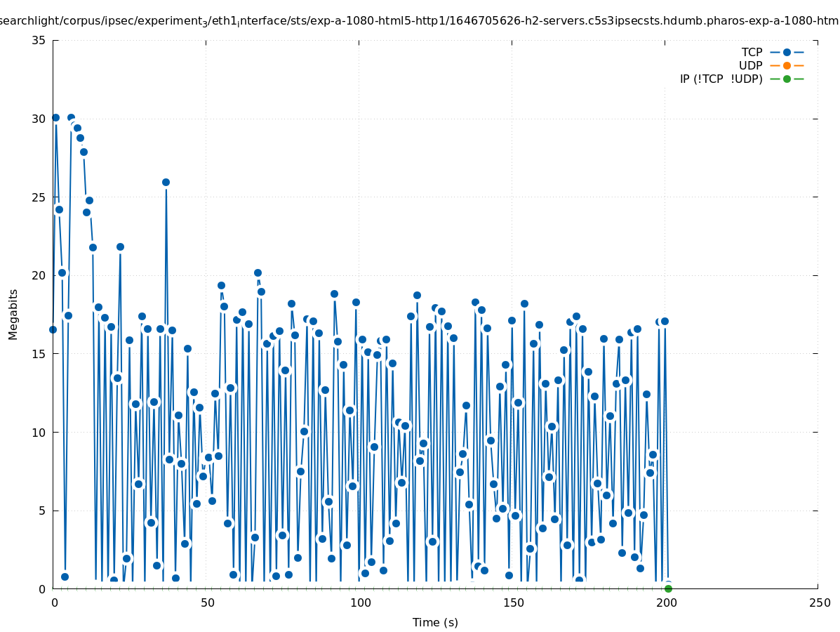Click the orange UDP legend marker
The image size is (840, 632).
click(x=787, y=65)
